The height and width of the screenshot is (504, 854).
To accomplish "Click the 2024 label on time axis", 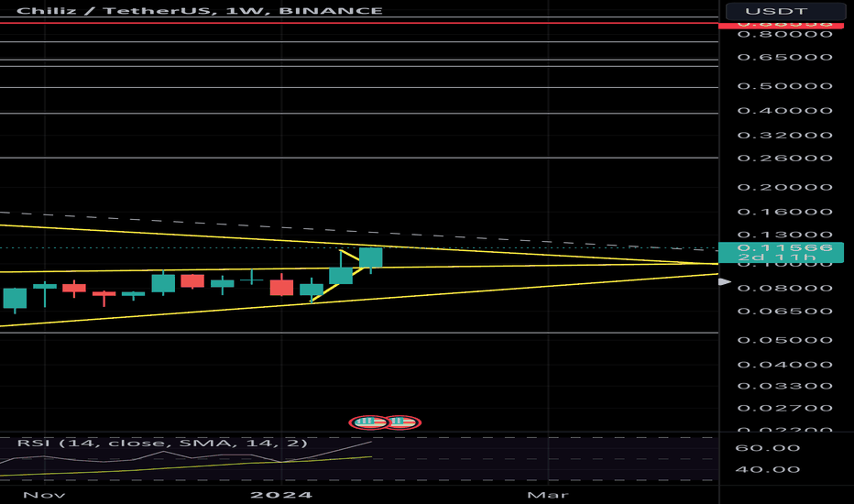I will 281,495.
